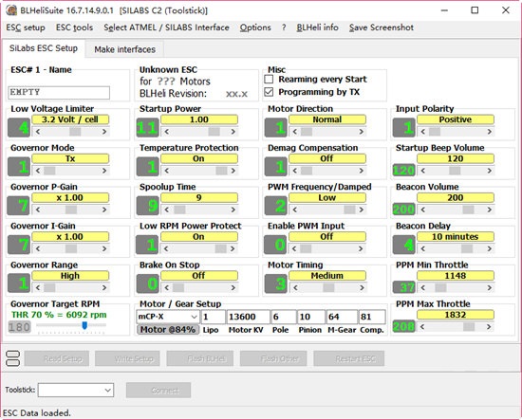Enable Rearming every Start checkbox
522x420 pixels.
coord(269,79)
